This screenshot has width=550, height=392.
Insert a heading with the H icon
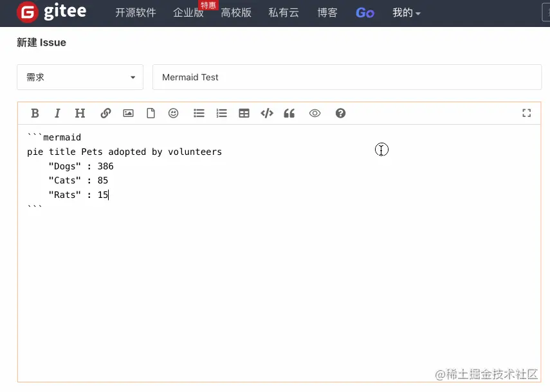80,113
